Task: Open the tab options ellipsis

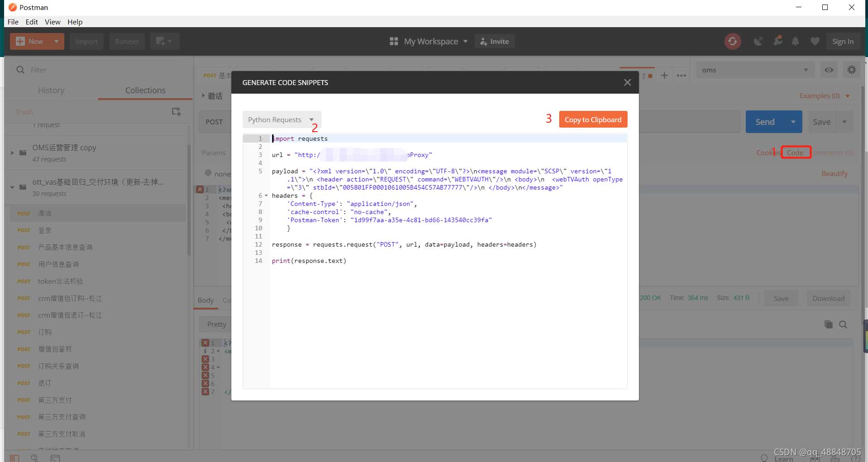Action: [681, 76]
